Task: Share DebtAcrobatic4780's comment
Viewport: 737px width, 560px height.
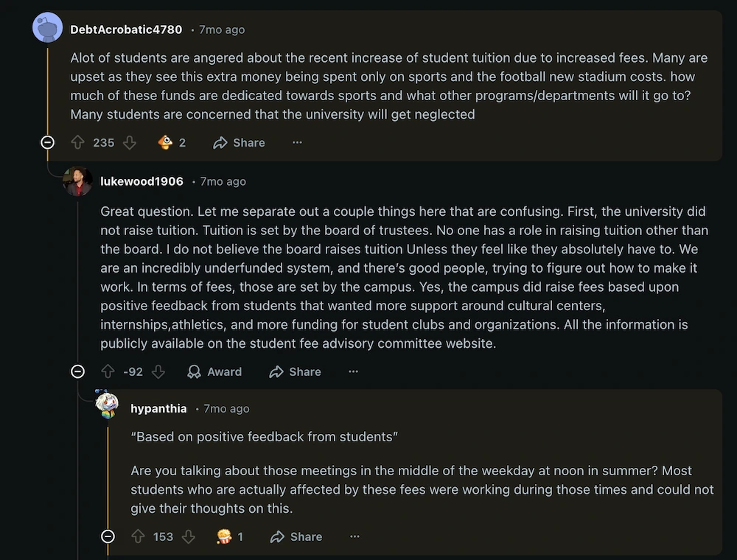Action: click(x=238, y=142)
